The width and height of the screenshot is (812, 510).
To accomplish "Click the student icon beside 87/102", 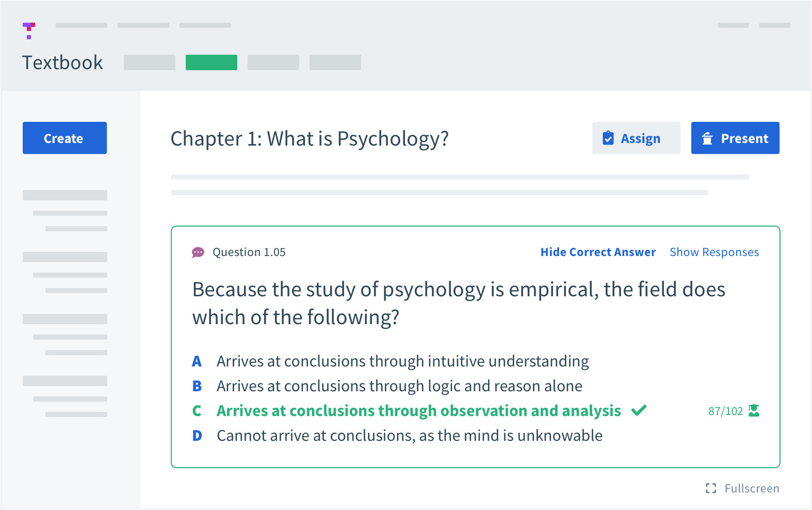I will point(754,411).
